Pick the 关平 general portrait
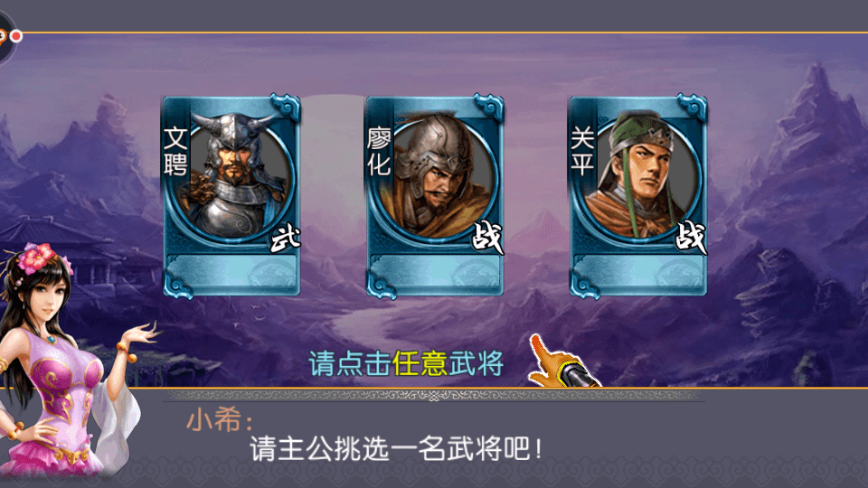The image size is (868, 488). 641,176
